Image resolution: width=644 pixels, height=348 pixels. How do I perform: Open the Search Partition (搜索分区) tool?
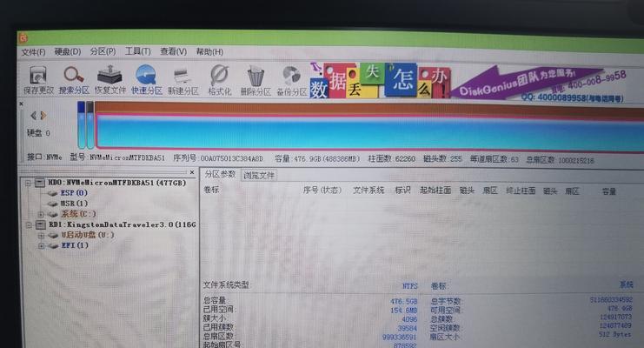pyautogui.click(x=74, y=80)
